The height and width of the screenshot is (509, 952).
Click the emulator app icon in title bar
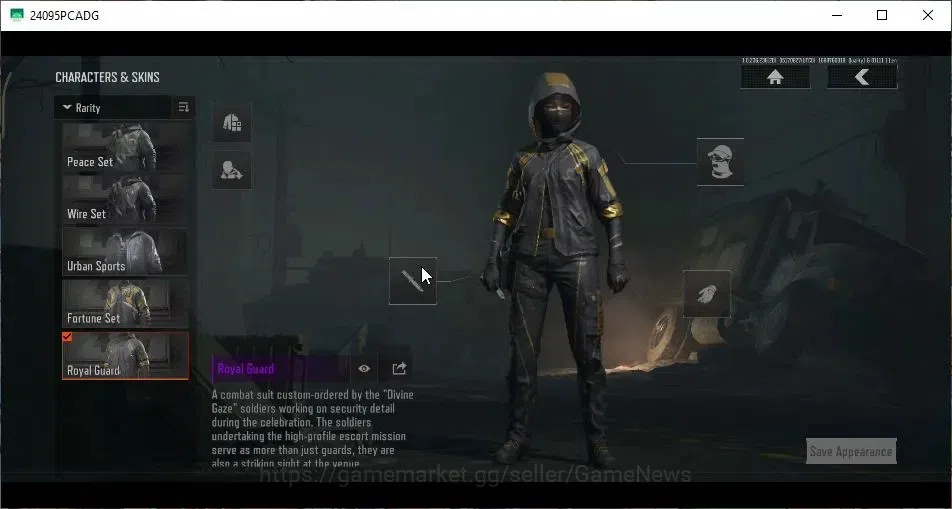click(x=17, y=15)
